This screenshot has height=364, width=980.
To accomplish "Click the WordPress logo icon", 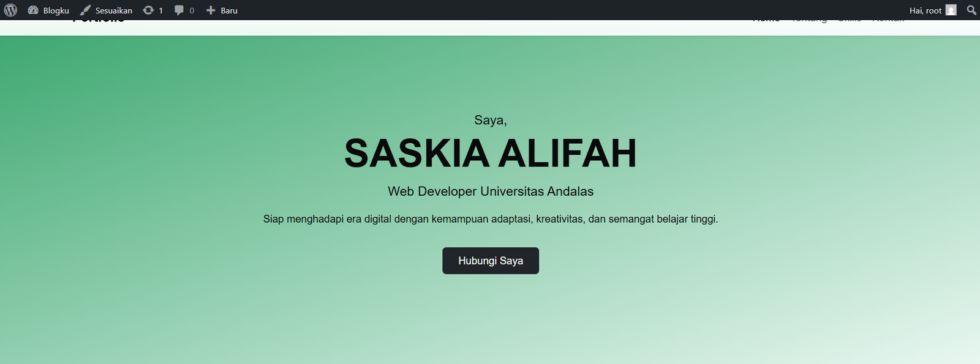I will pyautogui.click(x=10, y=10).
